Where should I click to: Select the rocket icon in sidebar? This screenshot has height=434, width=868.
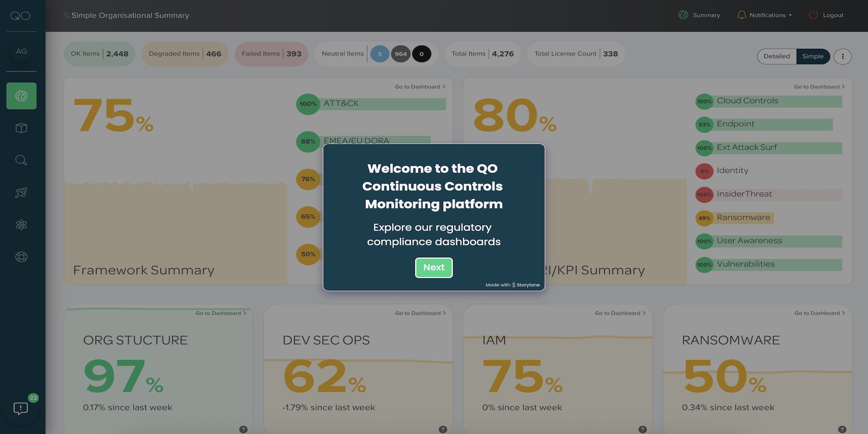[x=21, y=193]
